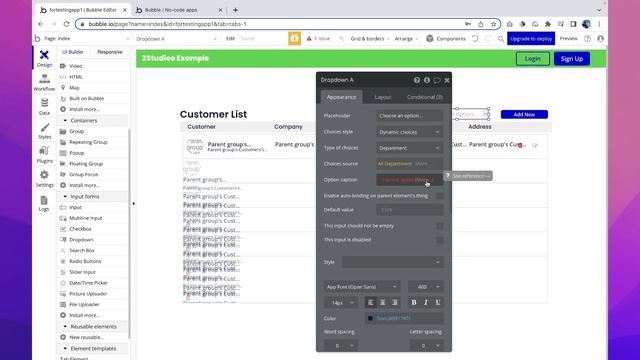Select the Date/Time Picker element
640x360 pixels.
[88, 283]
